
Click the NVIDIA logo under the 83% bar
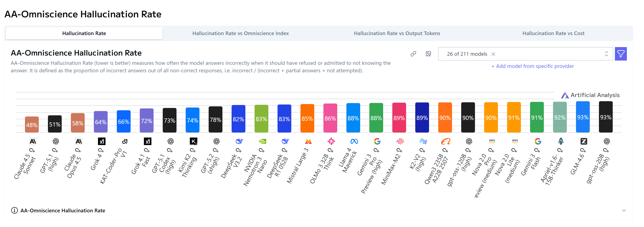click(x=262, y=141)
